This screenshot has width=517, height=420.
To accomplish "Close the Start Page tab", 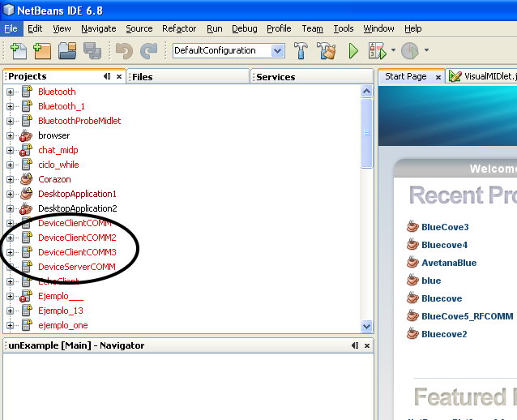I will pos(438,77).
